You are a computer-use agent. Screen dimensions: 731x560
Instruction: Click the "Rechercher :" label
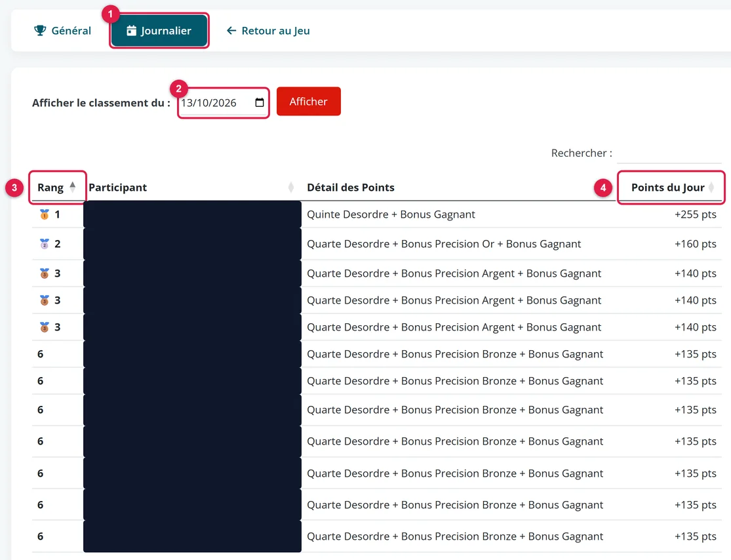click(582, 153)
